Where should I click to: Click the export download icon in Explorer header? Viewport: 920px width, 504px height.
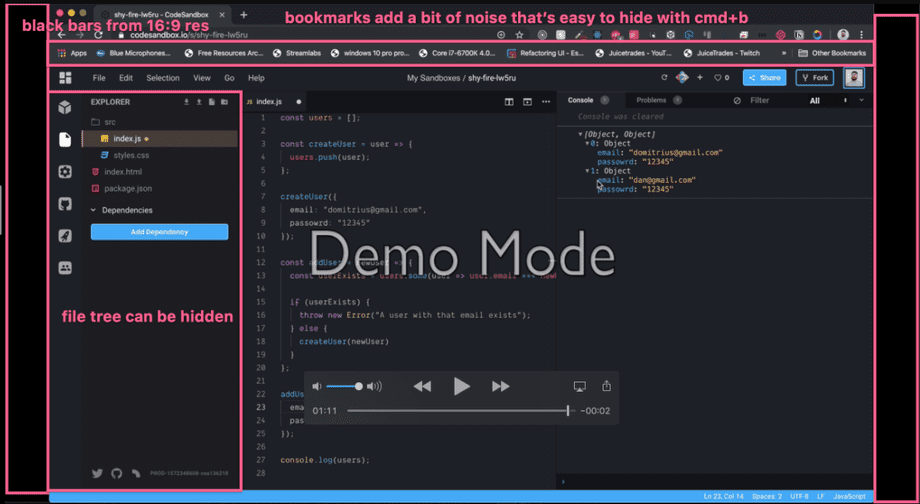pos(187,102)
